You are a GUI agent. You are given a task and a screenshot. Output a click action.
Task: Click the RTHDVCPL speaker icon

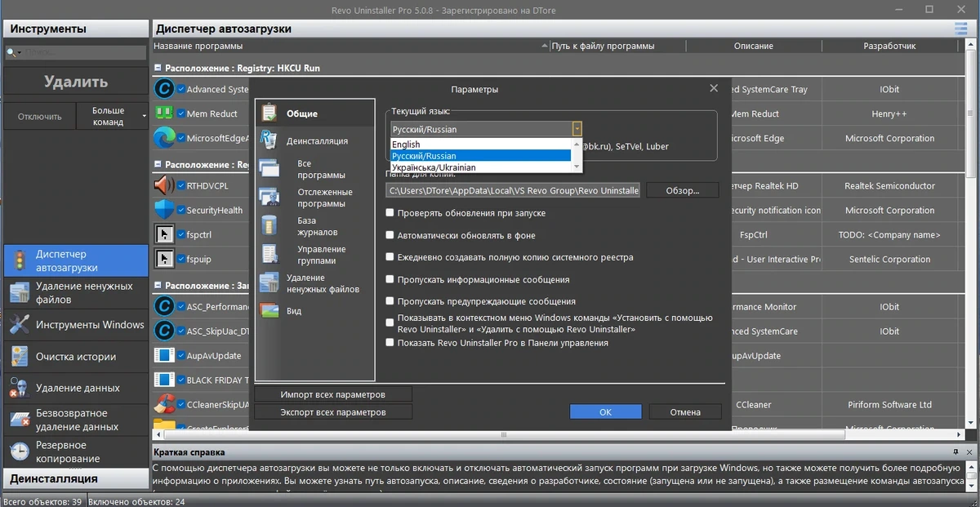(164, 185)
